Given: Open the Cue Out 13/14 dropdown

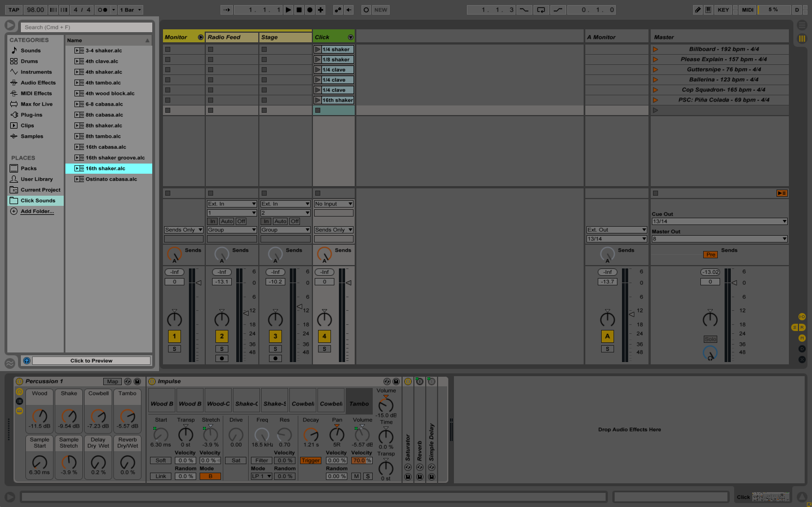Looking at the screenshot, I should (x=719, y=222).
